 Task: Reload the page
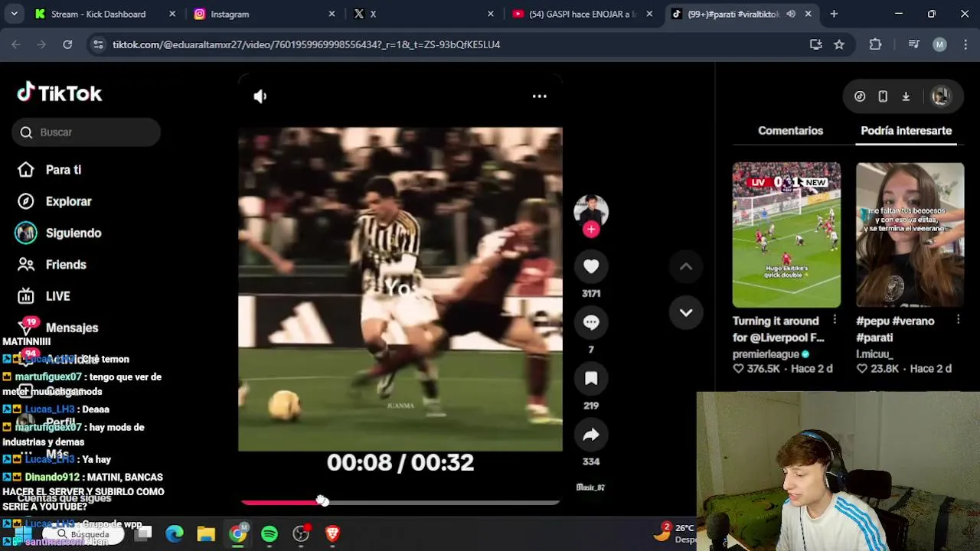67,44
